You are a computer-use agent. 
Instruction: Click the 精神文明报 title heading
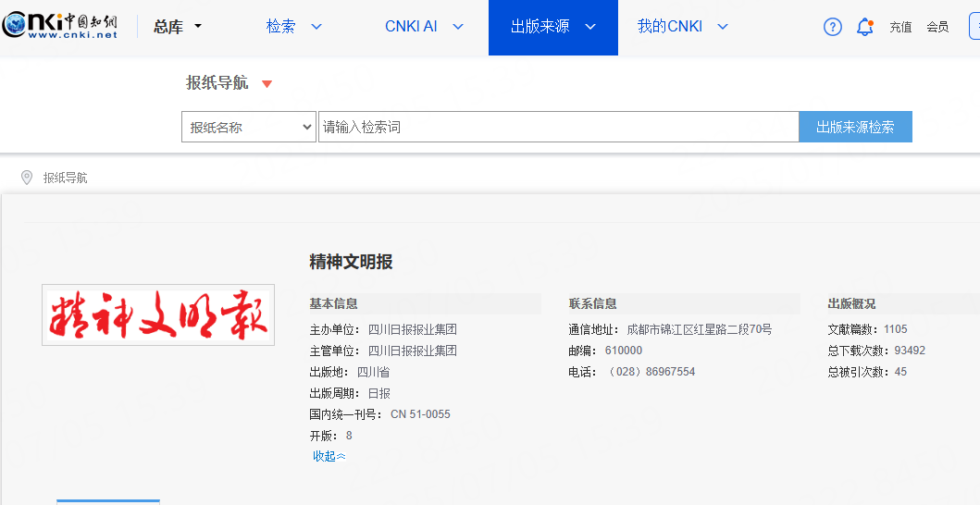click(351, 262)
